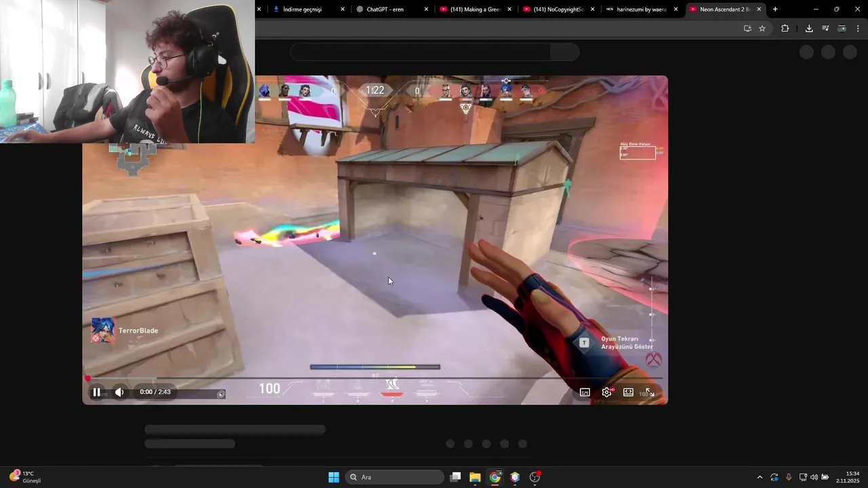Click the red video progress bar
Viewport: 868px width, 488px height.
(375, 378)
